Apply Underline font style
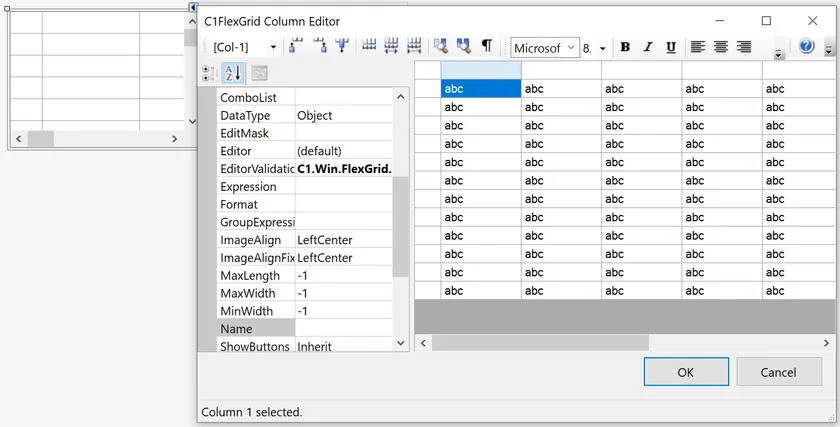840x427 pixels. [670, 47]
